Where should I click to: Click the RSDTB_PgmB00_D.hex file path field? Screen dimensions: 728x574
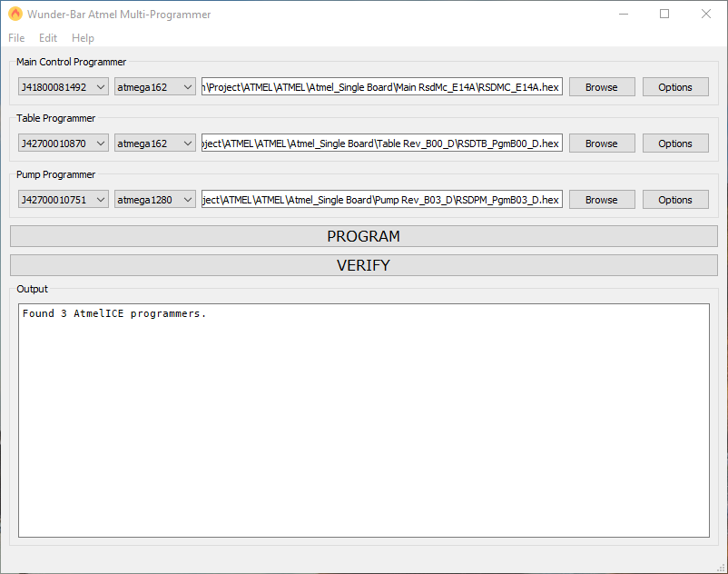(381, 143)
